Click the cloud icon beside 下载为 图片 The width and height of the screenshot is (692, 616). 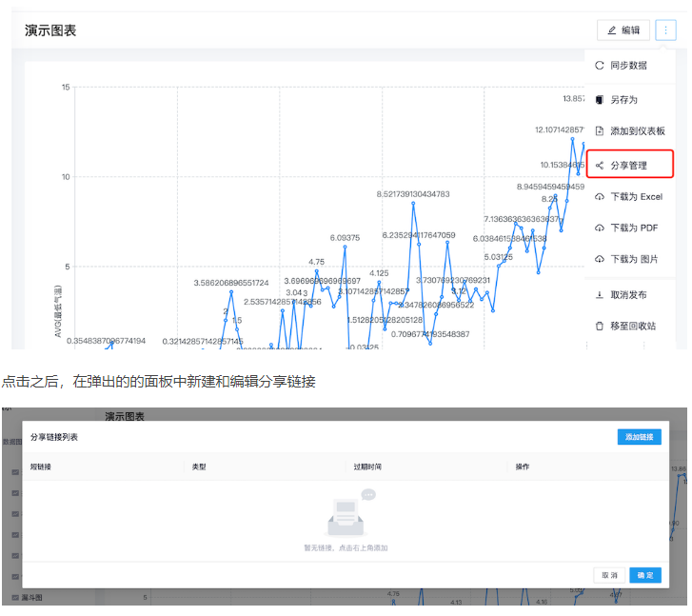600,259
